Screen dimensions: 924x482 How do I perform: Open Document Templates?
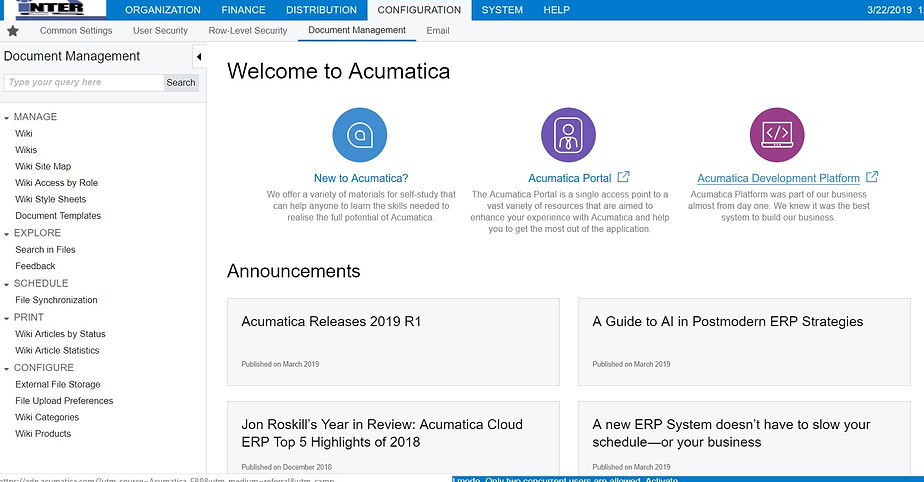[x=58, y=216]
